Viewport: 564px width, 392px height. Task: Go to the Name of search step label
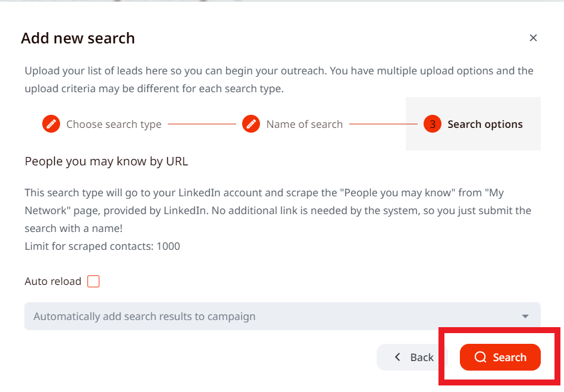(304, 124)
